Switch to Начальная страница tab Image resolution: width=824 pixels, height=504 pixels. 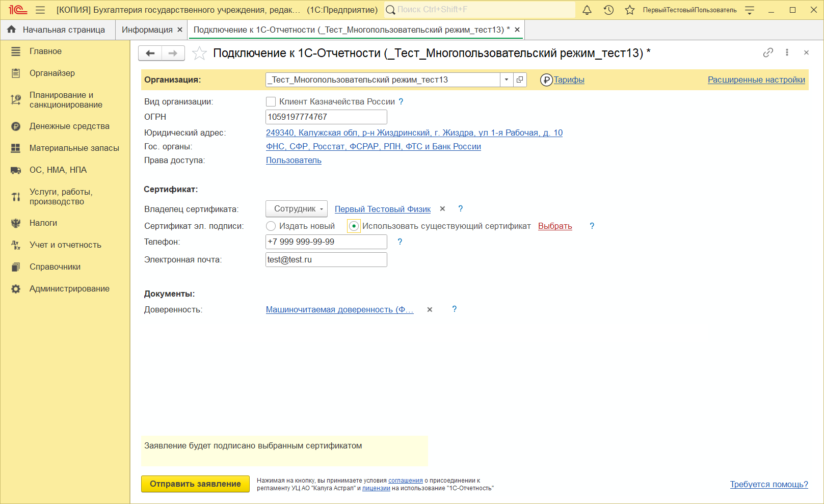click(58, 30)
